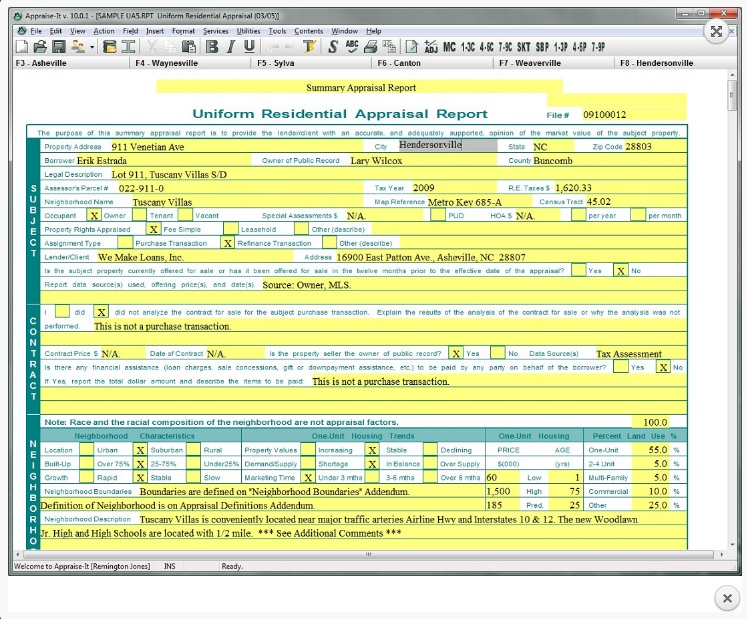Open the Action menu
The image size is (747, 619).
pyautogui.click(x=104, y=31)
